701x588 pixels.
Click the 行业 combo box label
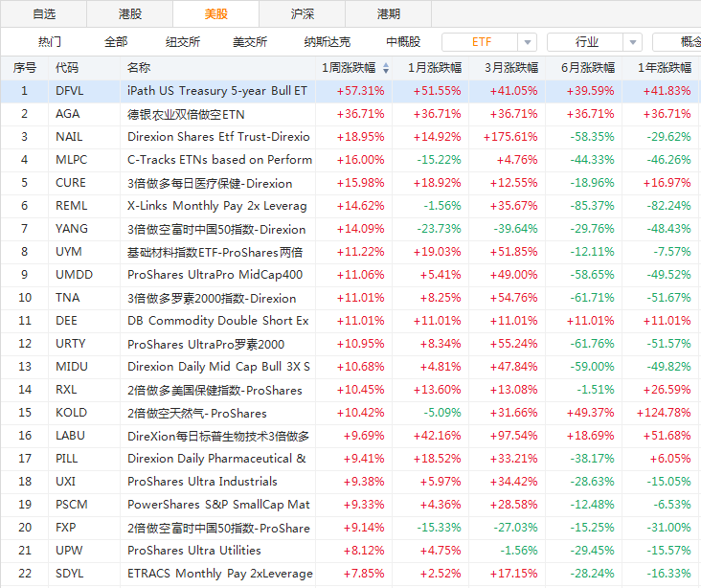click(x=586, y=42)
